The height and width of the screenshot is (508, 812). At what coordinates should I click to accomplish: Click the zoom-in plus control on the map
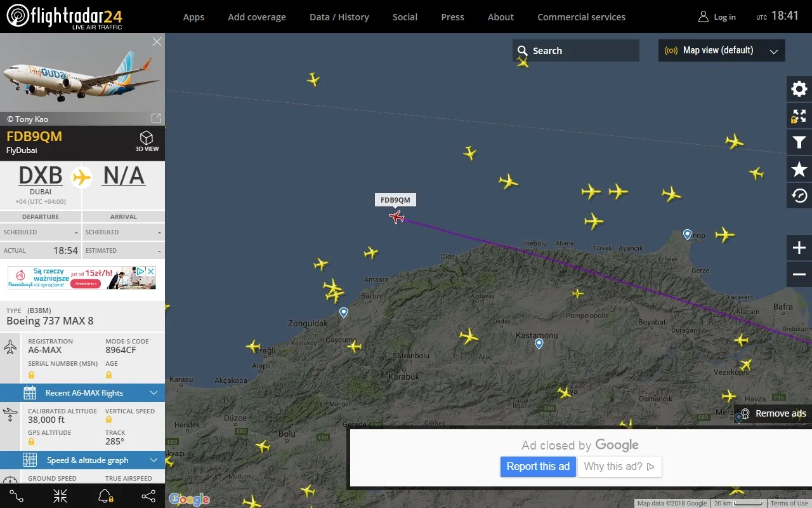pyautogui.click(x=798, y=248)
